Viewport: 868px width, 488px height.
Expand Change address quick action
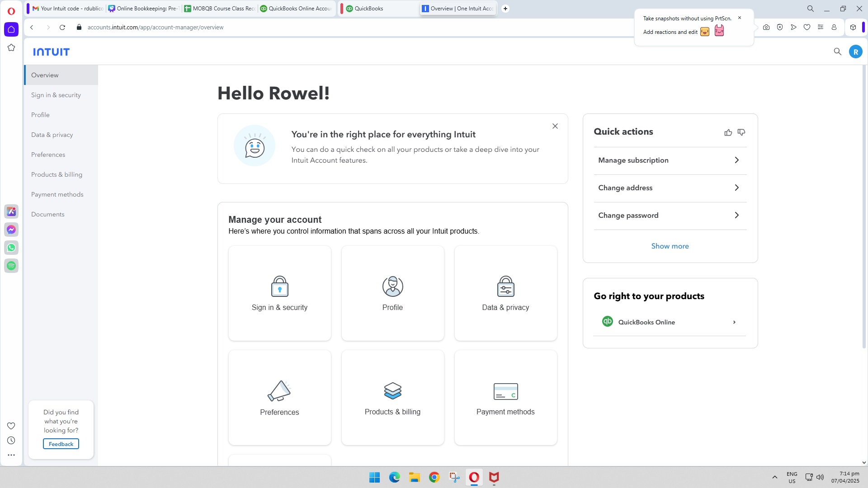670,188
